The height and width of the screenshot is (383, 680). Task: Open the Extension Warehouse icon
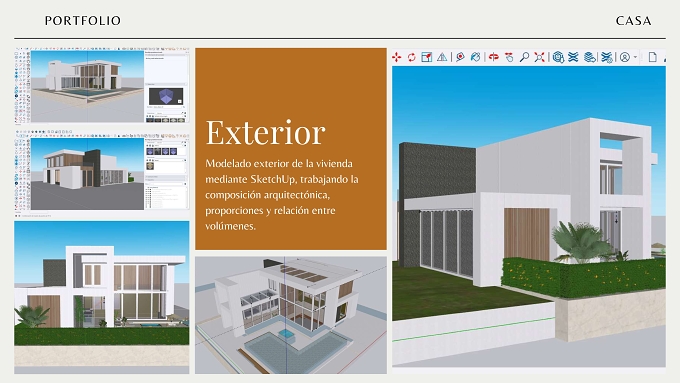tap(573, 57)
